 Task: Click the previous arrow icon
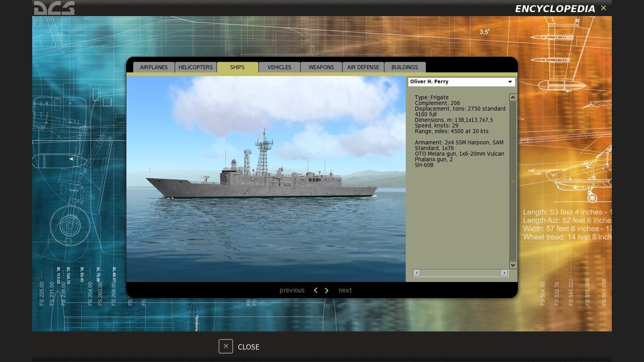pos(316,290)
